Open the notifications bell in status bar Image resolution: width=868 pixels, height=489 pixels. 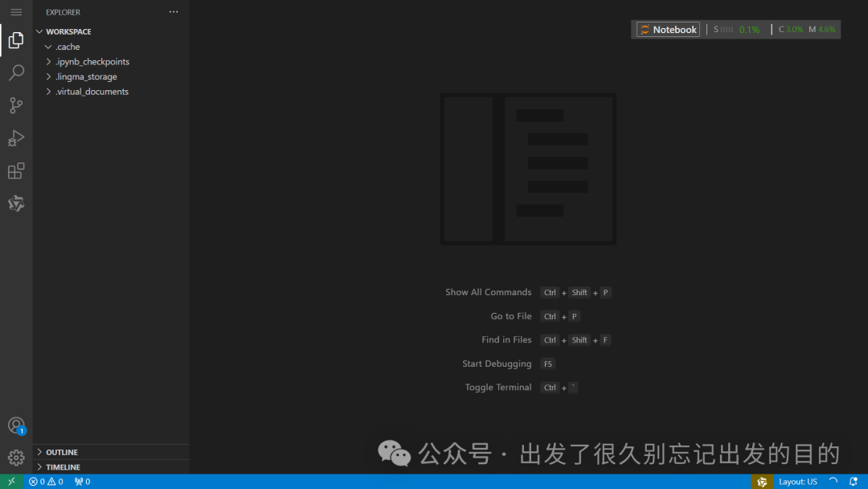tap(854, 481)
